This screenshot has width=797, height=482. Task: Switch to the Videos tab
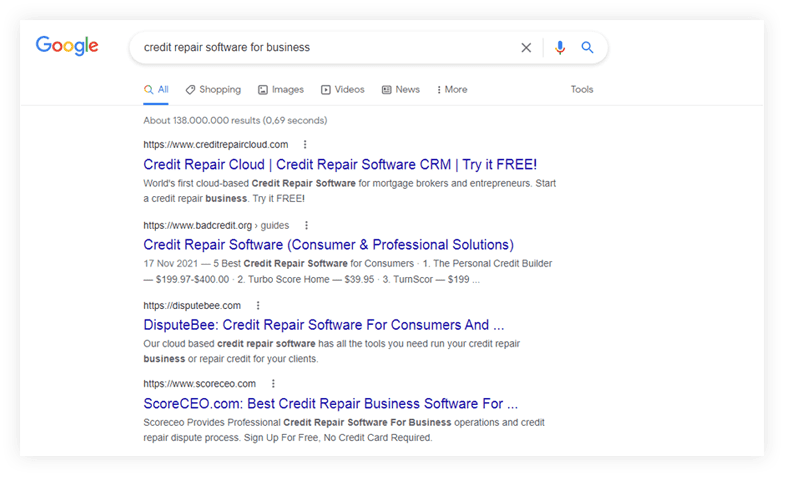(x=342, y=89)
